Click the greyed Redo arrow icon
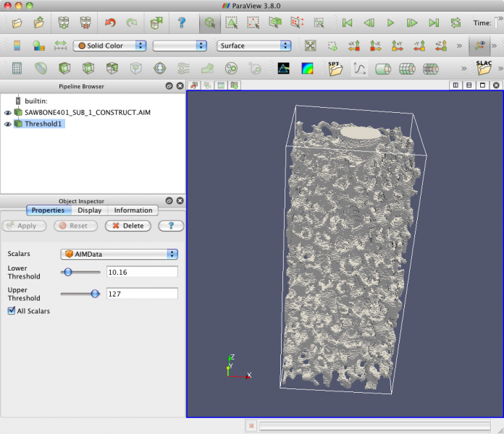 (x=132, y=23)
